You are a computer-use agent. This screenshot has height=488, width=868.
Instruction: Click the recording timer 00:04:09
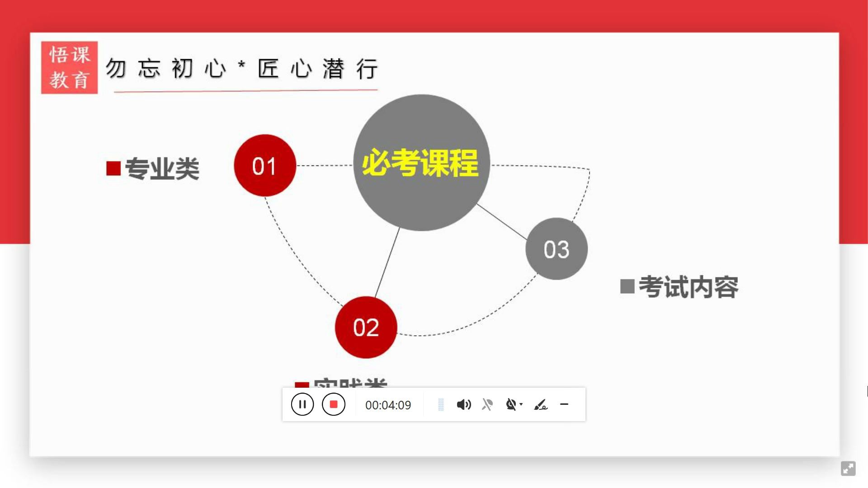[x=388, y=405]
